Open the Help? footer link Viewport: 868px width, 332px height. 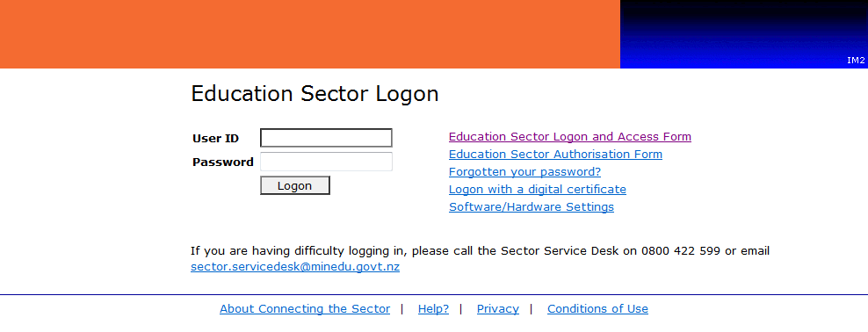point(433,309)
